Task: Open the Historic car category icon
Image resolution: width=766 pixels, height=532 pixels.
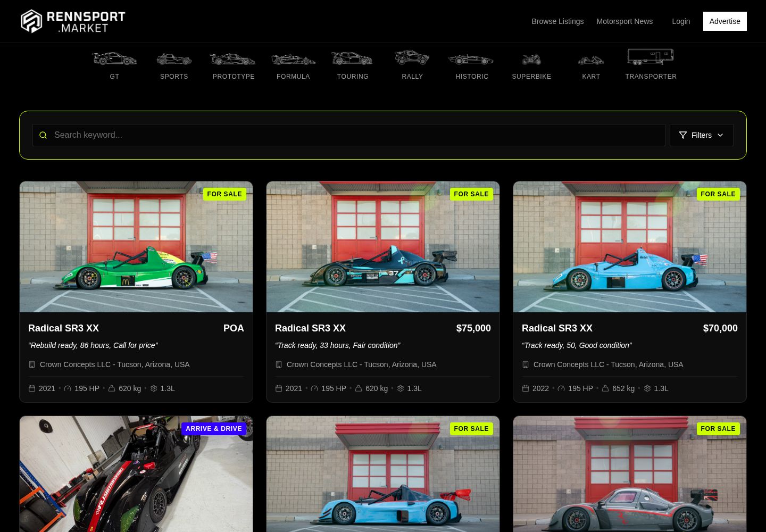Action: point(471,59)
